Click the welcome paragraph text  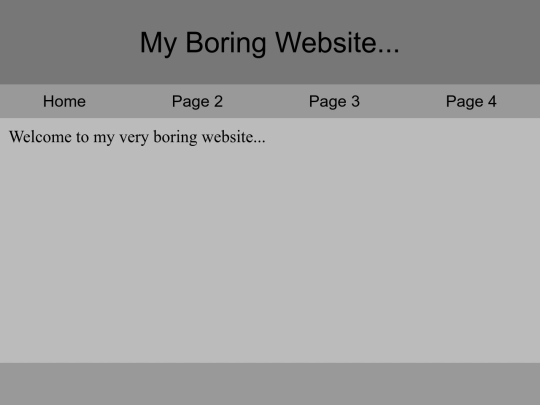137,137
